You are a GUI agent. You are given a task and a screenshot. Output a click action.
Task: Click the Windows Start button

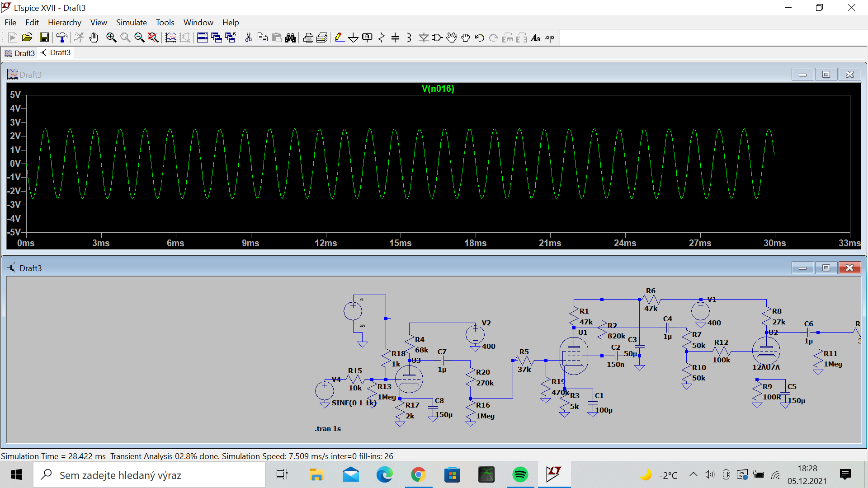(16, 474)
